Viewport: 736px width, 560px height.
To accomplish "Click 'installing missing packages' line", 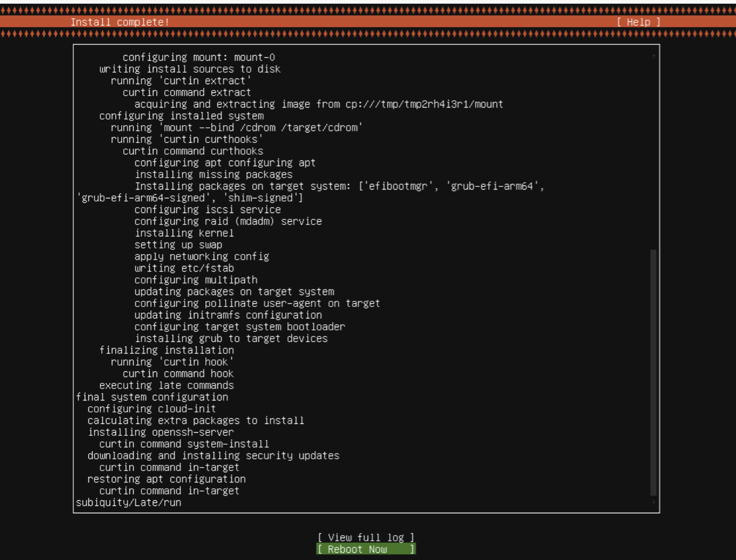I will [214, 174].
